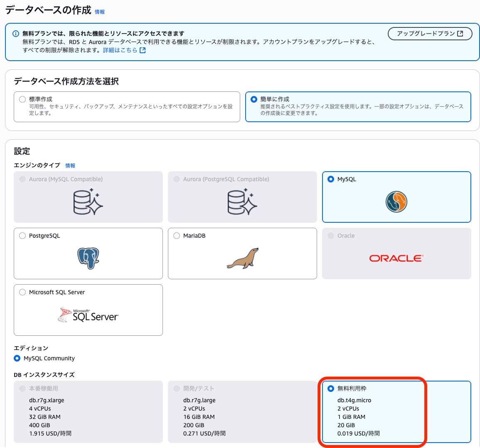Follow the 詳細はこちら link
The image size is (480, 448).
pyautogui.click(x=120, y=50)
